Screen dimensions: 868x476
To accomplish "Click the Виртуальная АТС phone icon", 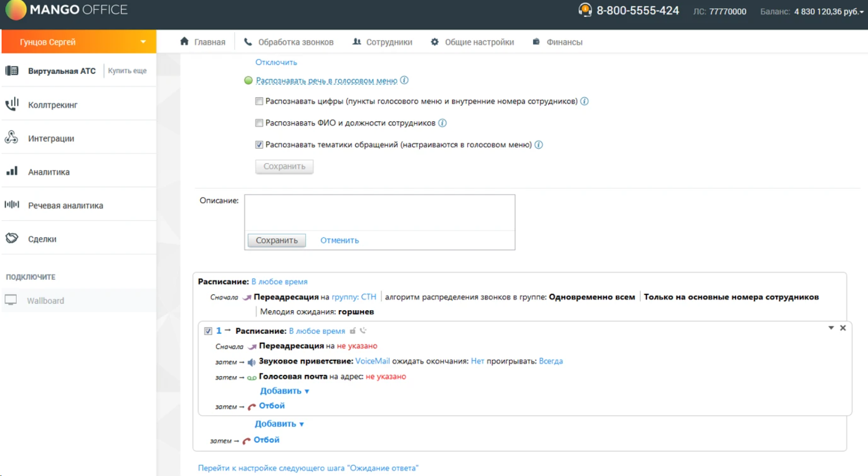I will pos(12,71).
